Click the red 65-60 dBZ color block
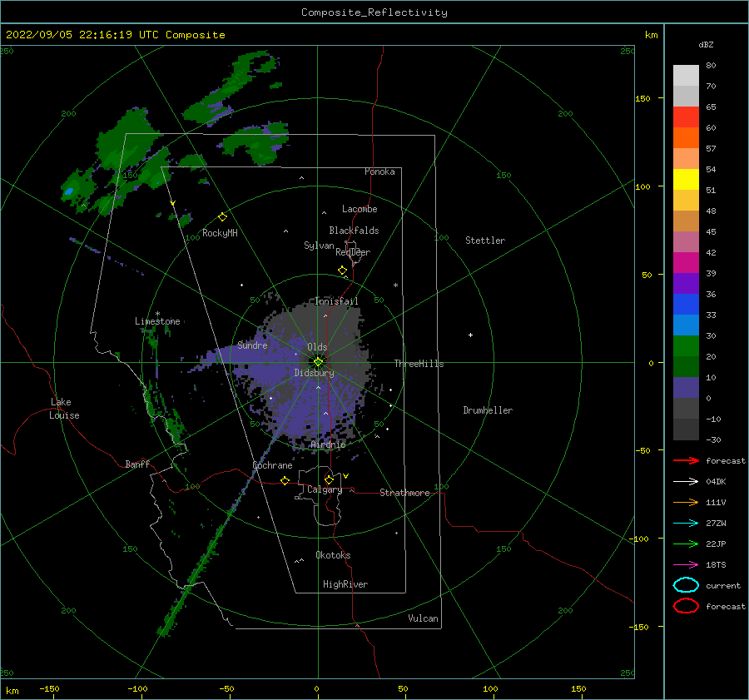Screen dimensions: 749x700 tap(686, 117)
